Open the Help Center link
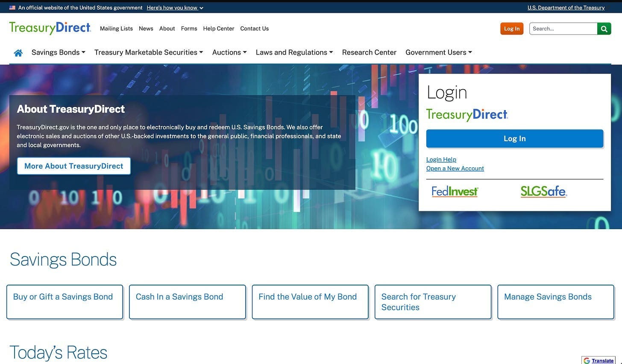The image size is (622, 364). point(219,29)
